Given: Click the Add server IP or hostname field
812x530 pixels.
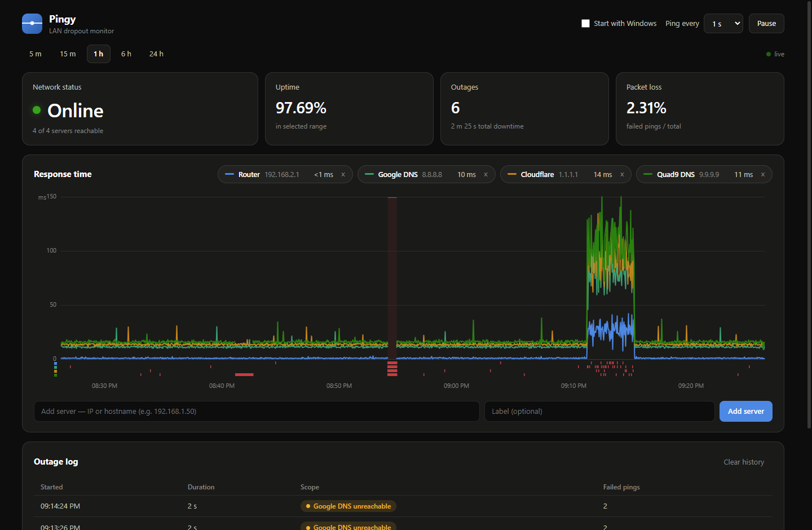Looking at the screenshot, I should pos(257,412).
